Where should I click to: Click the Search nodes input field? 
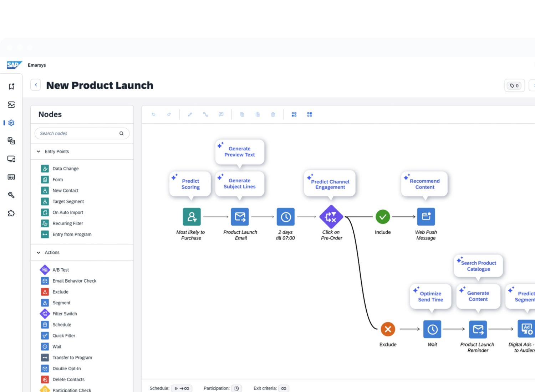click(x=78, y=133)
